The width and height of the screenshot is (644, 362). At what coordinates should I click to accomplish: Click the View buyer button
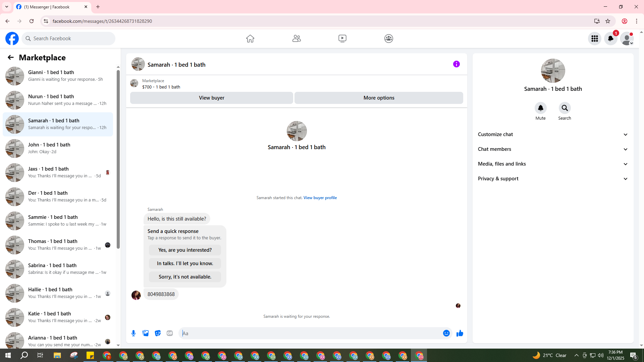pos(212,98)
